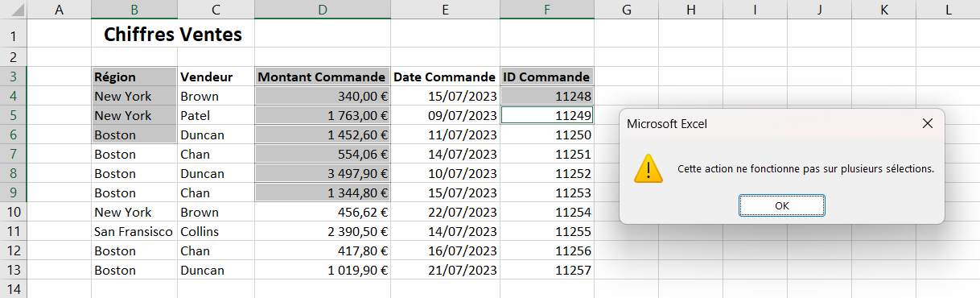980x298 pixels.
Task: Select the amount cell 456,62 €
Action: (323, 212)
